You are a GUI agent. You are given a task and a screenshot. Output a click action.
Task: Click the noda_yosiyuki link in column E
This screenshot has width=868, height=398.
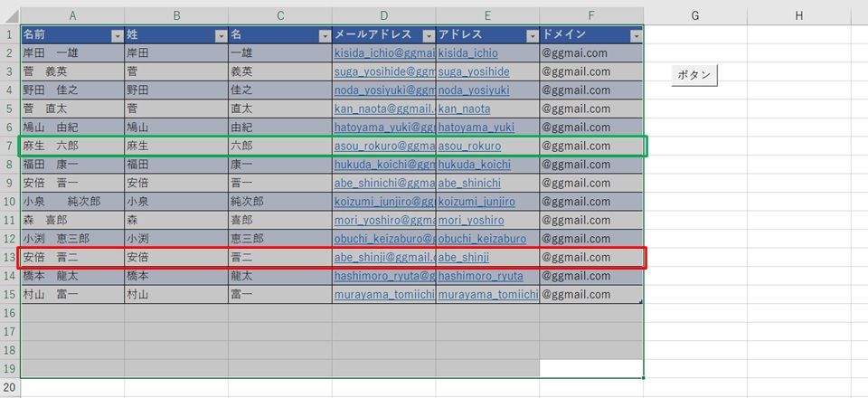tap(474, 90)
